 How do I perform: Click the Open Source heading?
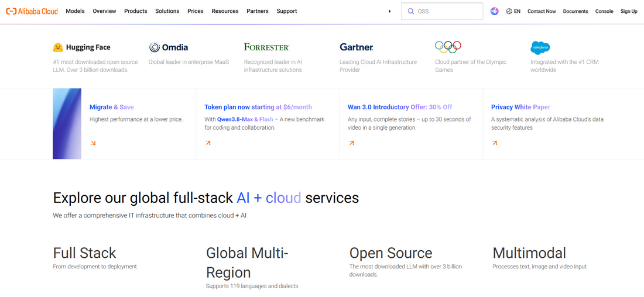pos(390,253)
